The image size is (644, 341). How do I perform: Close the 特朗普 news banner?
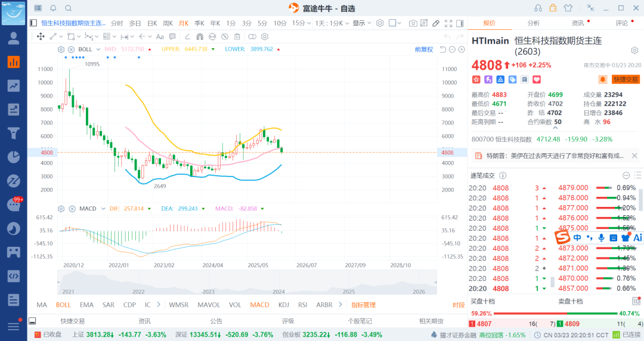coord(634,156)
